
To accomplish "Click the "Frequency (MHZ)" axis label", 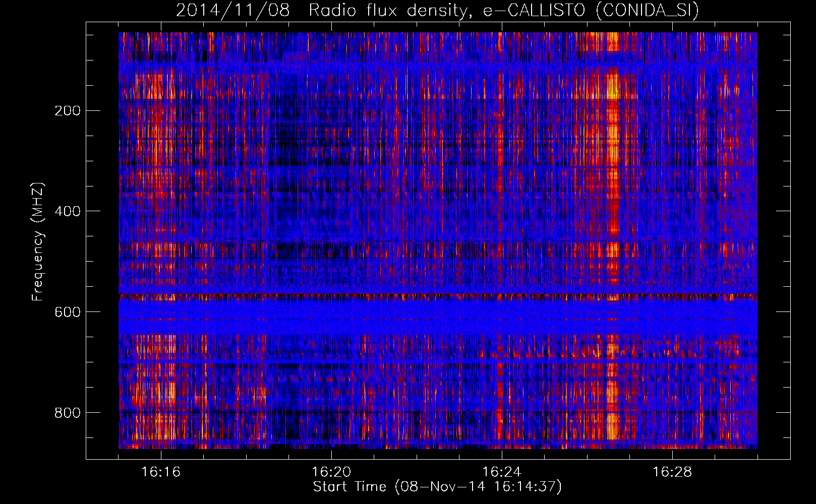I will coord(37,241).
